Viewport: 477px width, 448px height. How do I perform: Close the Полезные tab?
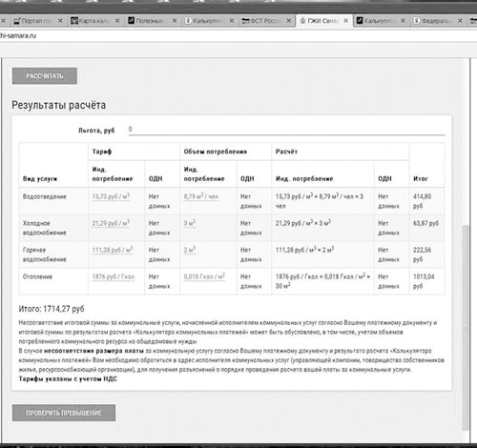[x=175, y=21]
